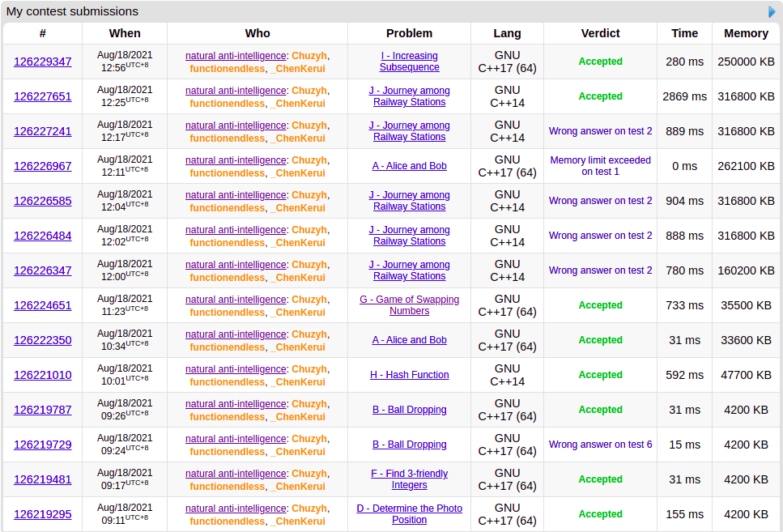This screenshot has height=532, width=783.
Task: Open submission 126224651
Action: click(43, 305)
